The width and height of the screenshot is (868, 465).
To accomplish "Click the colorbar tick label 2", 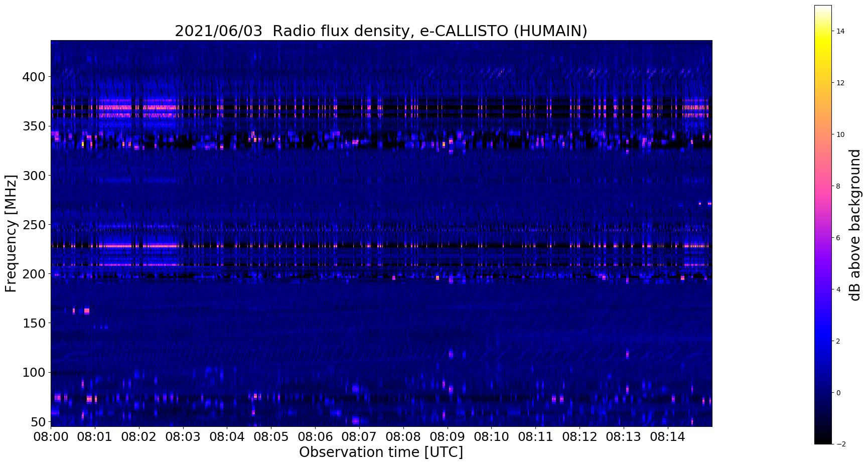I will [x=838, y=341].
